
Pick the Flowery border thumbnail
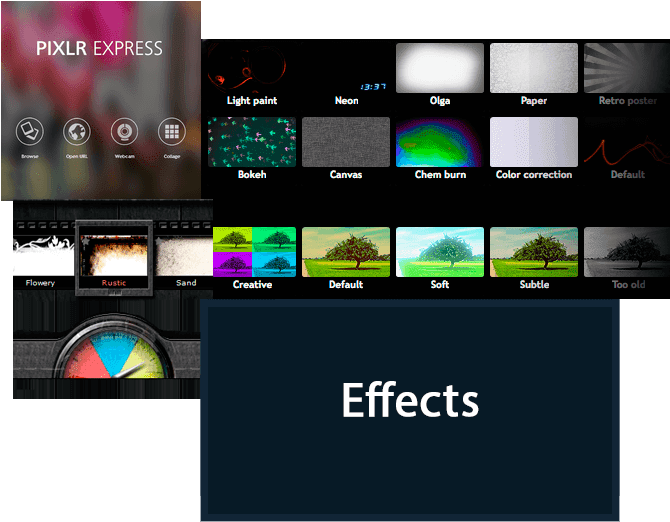[x=44, y=255]
